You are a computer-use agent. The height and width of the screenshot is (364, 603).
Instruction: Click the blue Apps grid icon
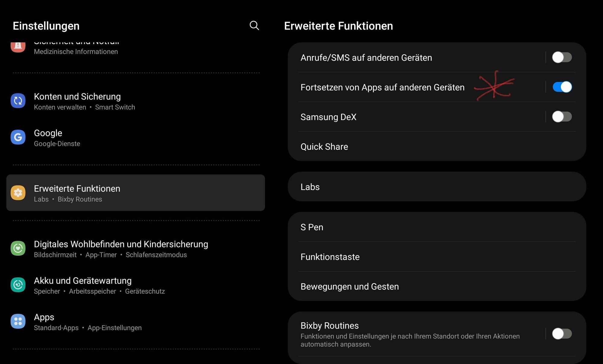point(18,321)
